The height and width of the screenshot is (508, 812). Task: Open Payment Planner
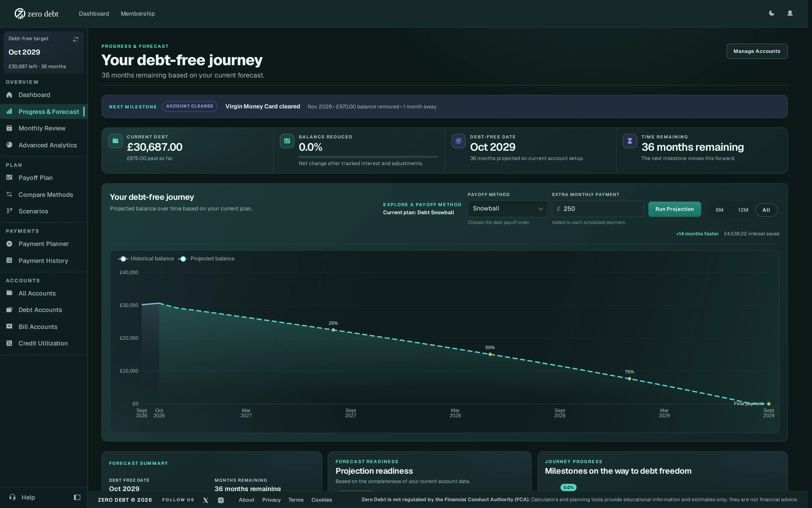[44, 244]
